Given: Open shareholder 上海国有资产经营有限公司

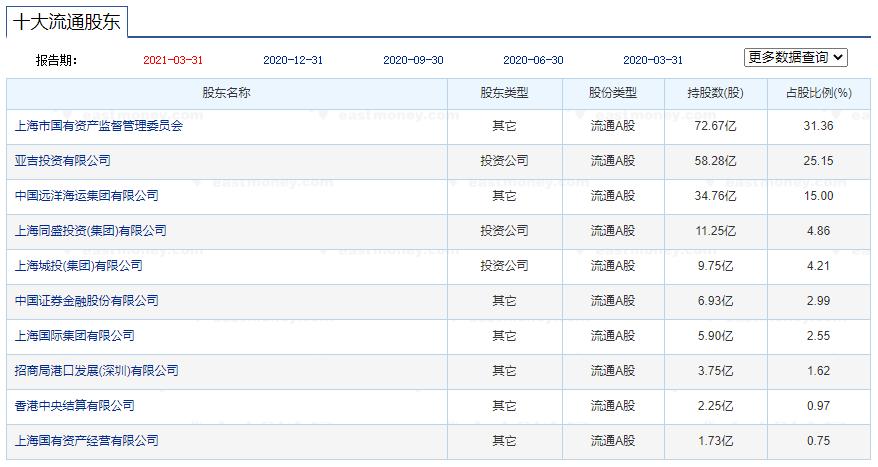Looking at the screenshot, I should point(87,441).
